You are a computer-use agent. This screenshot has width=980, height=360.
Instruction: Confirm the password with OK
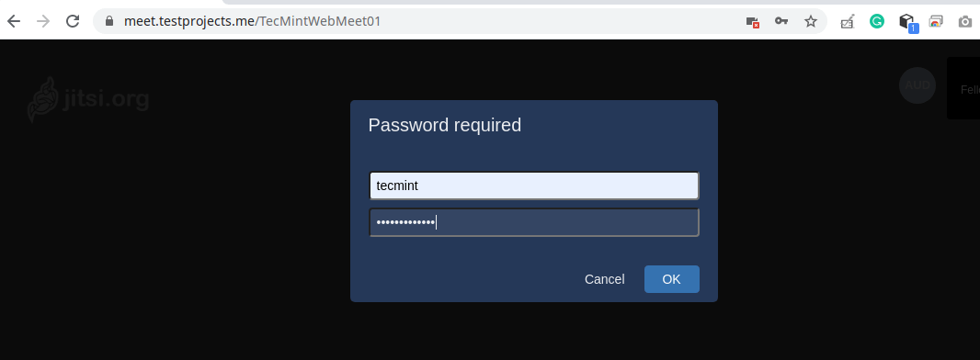[x=672, y=279]
